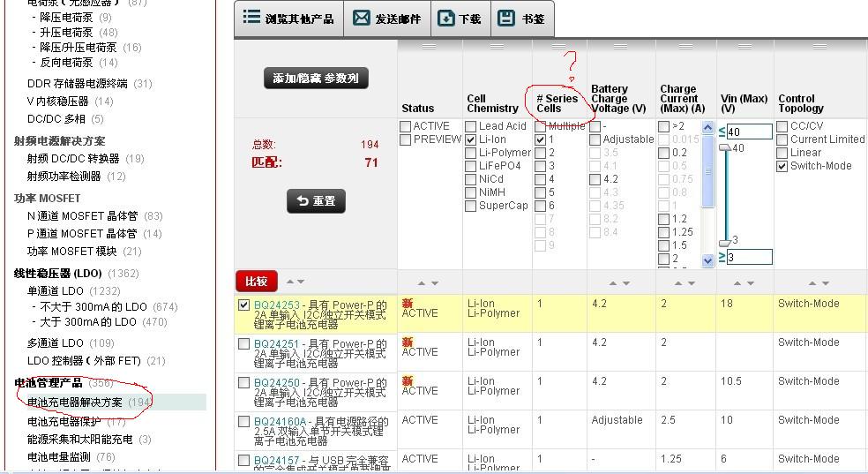Open the BQ24160A product link

coord(281,421)
